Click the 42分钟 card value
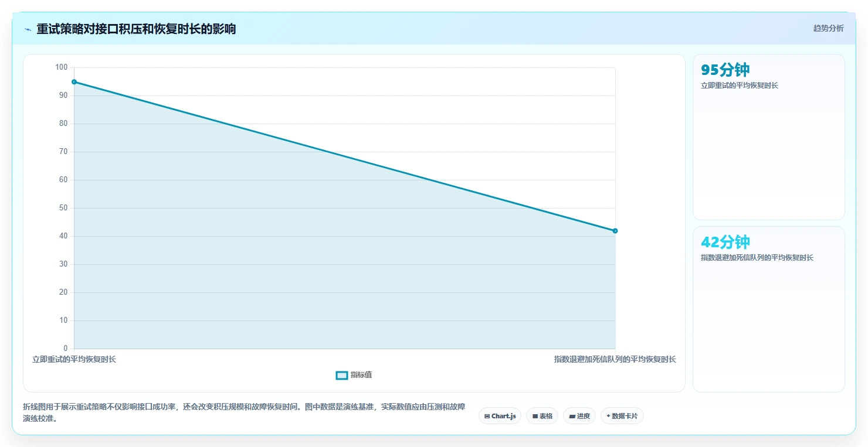 click(x=725, y=242)
